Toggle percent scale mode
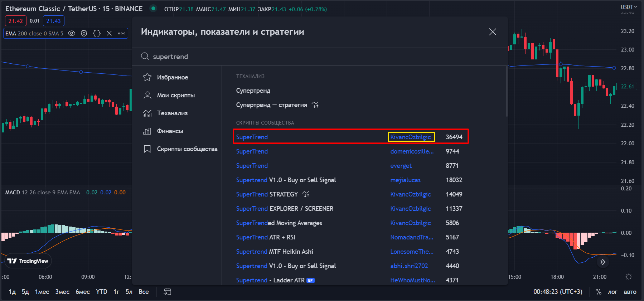 click(598, 292)
